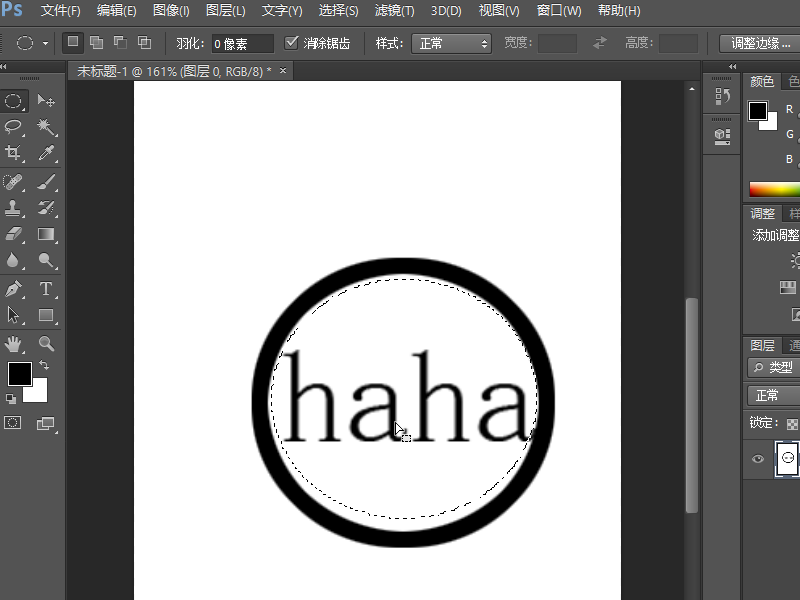Select the Lasso tool
Image resolution: width=800 pixels, height=600 pixels.
[x=14, y=127]
